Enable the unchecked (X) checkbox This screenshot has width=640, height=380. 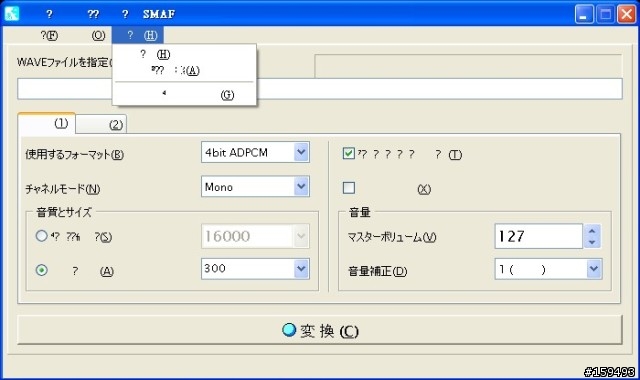pyautogui.click(x=349, y=188)
